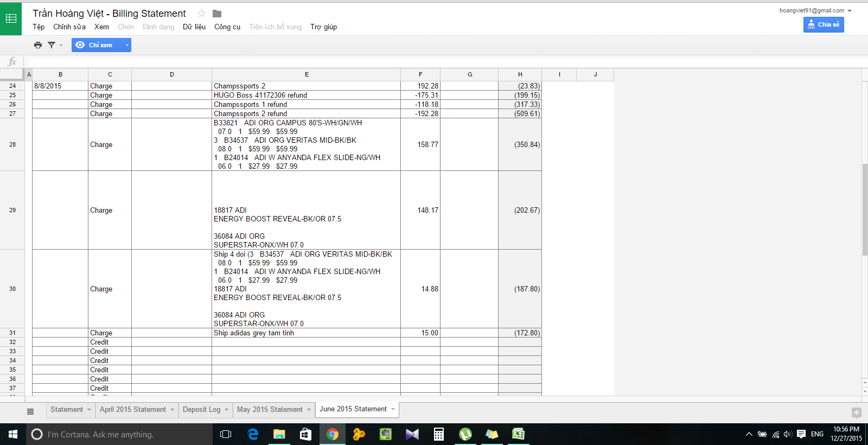This screenshot has height=445, width=868.
Task: Open Evernote from the taskbar
Action: (385, 434)
